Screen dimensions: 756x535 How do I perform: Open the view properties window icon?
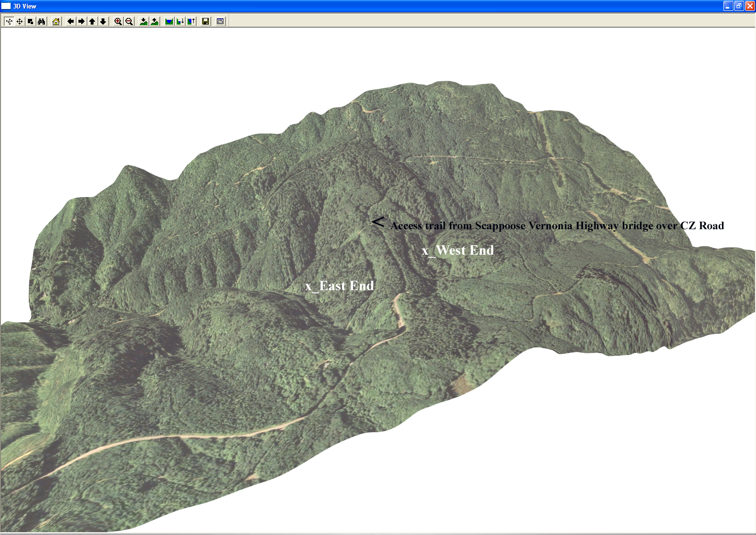tap(220, 21)
